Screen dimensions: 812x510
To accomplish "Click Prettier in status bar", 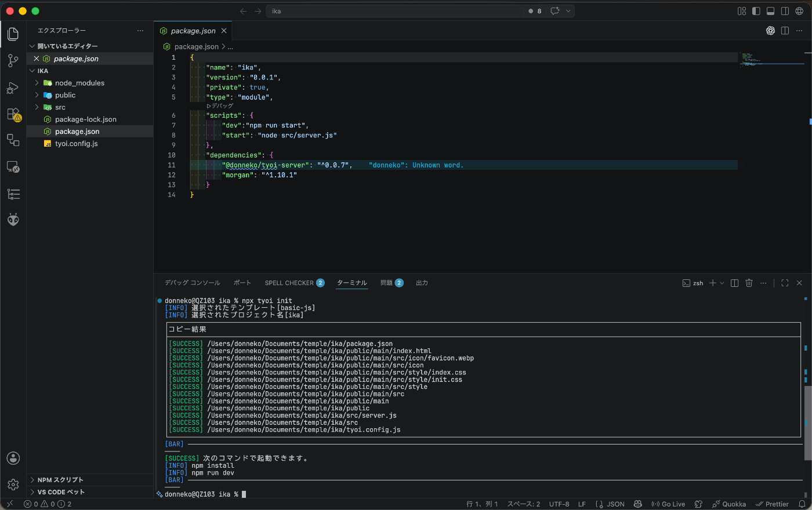I will [x=772, y=504].
